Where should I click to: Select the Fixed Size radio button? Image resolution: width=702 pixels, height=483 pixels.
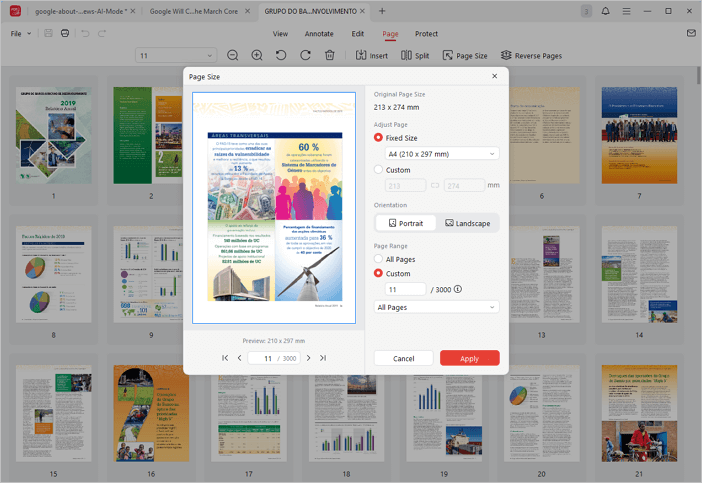point(378,138)
